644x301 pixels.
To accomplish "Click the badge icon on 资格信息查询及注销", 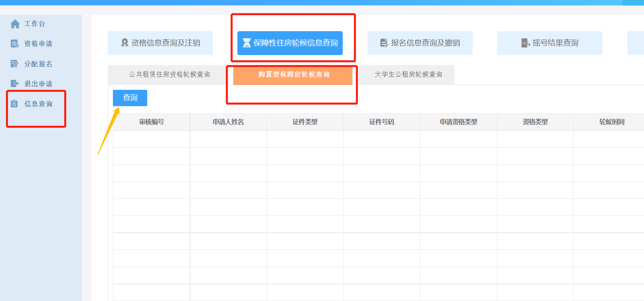I will [125, 43].
